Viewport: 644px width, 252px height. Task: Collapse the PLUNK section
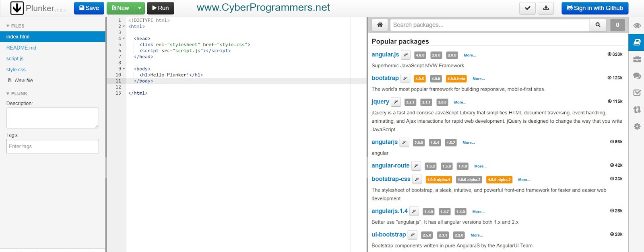coord(17,93)
